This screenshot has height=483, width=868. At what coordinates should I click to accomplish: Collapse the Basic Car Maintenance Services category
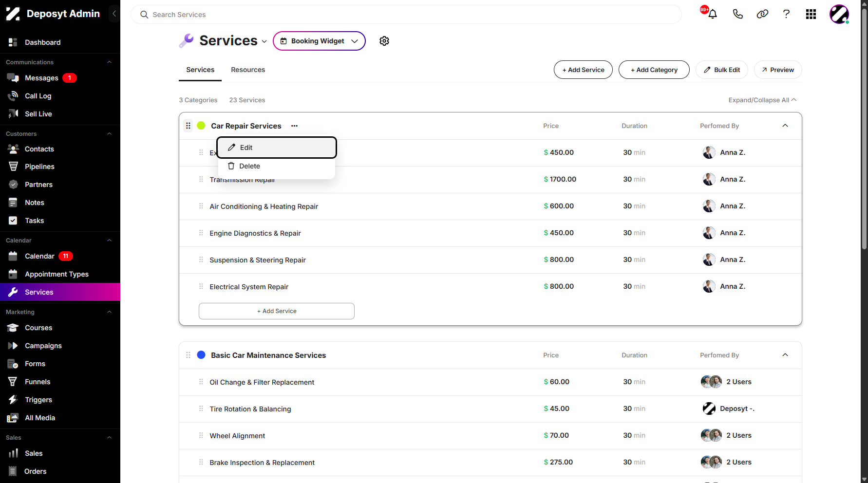tap(785, 355)
